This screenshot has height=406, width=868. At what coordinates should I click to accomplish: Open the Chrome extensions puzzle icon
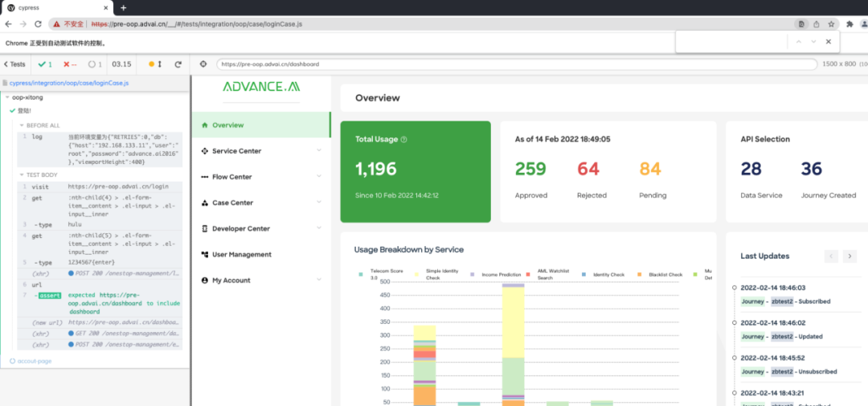[x=850, y=24]
